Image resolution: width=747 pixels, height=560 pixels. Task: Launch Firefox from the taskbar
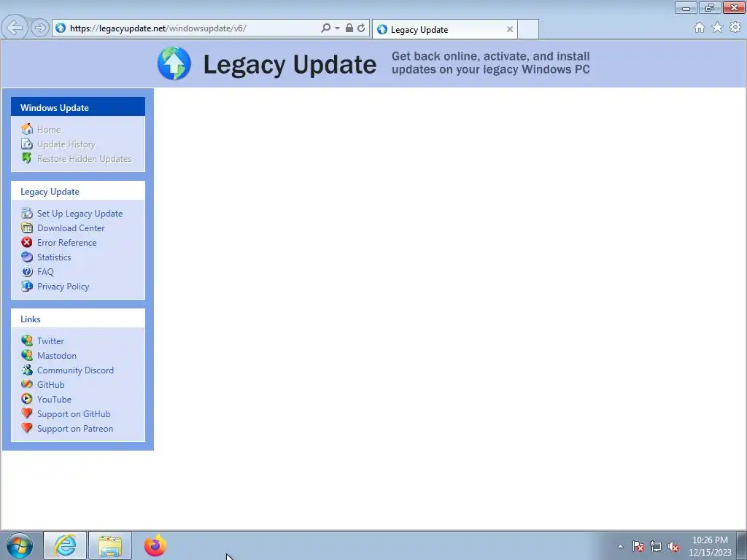coord(155,545)
